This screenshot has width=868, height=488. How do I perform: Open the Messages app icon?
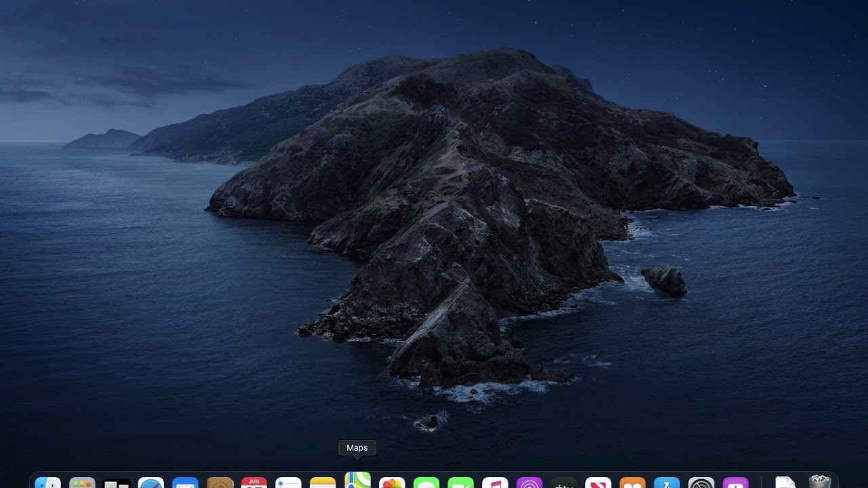point(427,483)
